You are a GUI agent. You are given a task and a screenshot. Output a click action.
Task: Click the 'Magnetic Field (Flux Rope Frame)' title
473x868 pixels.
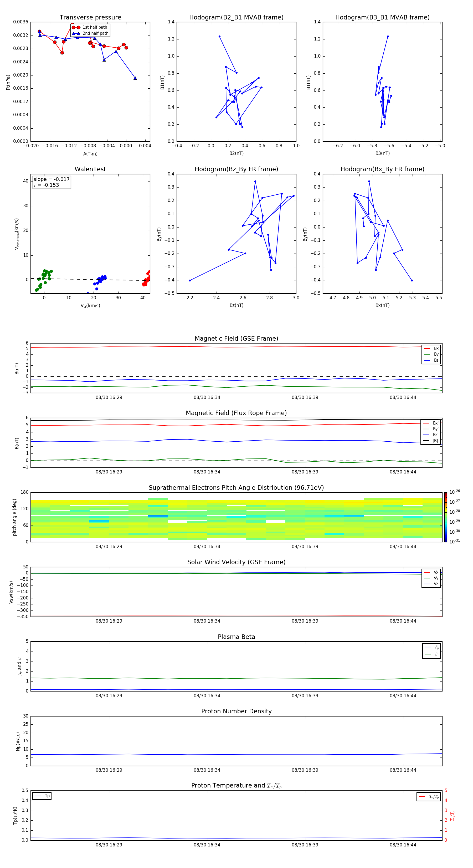coord(236,413)
